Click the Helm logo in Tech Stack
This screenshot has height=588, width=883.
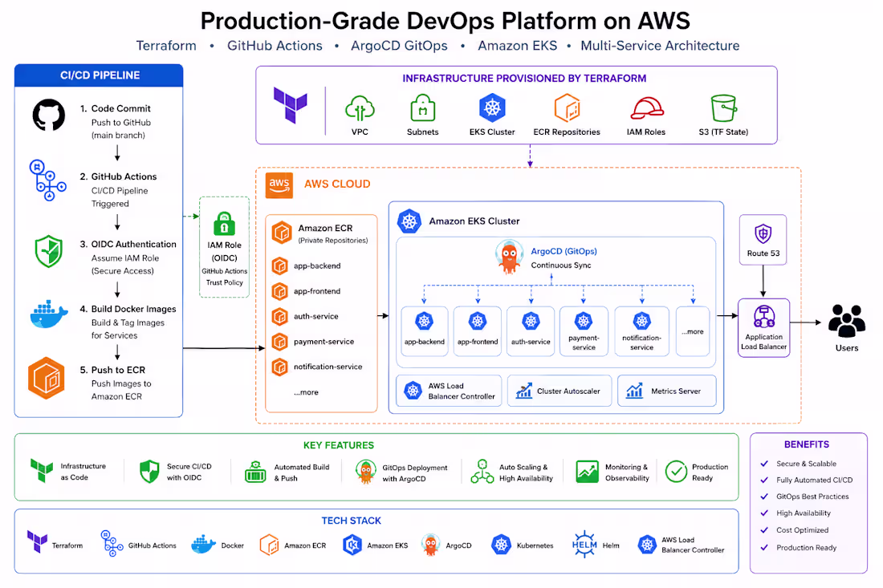584,545
